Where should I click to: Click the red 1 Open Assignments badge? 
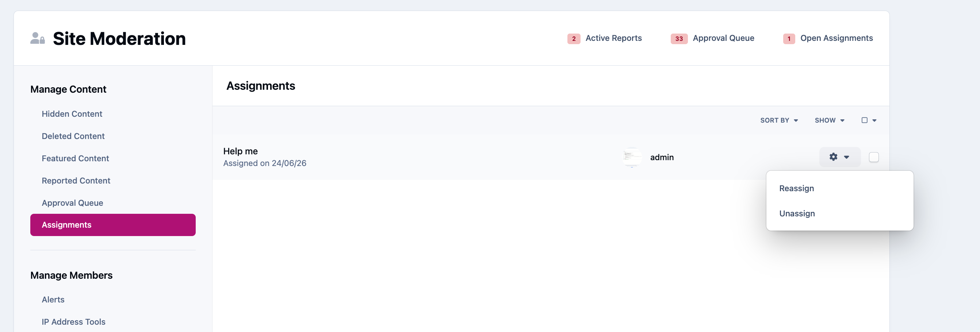[789, 39]
